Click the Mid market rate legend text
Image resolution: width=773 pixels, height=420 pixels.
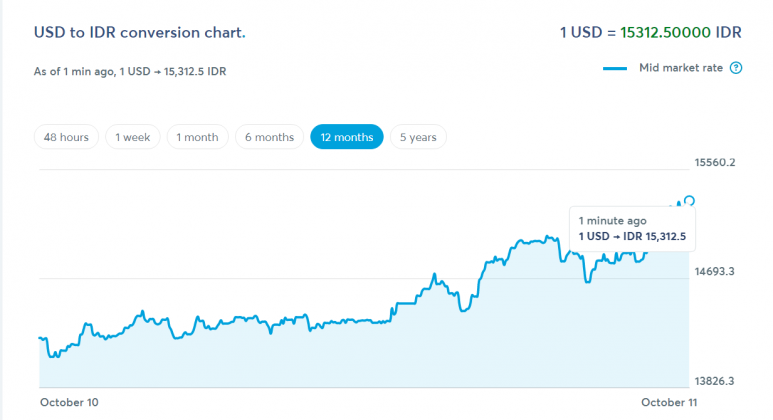[680, 68]
